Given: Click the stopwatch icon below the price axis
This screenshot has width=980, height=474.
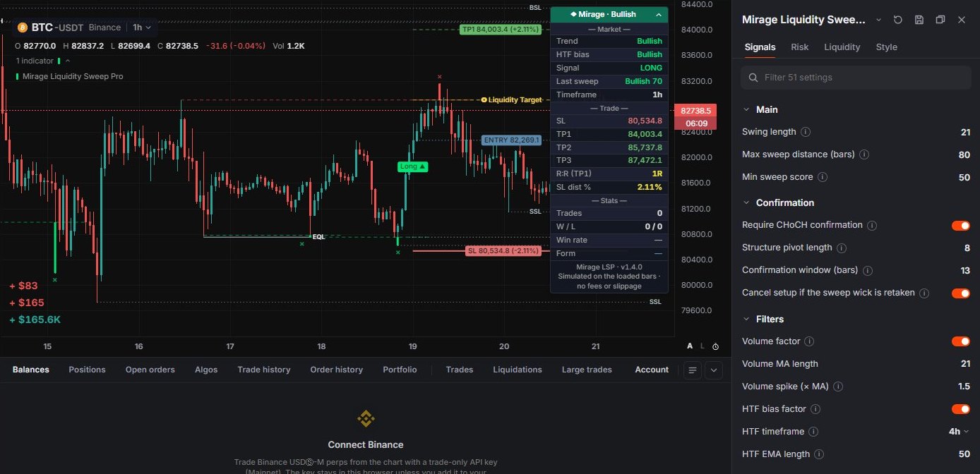Looking at the screenshot, I should click(x=715, y=346).
